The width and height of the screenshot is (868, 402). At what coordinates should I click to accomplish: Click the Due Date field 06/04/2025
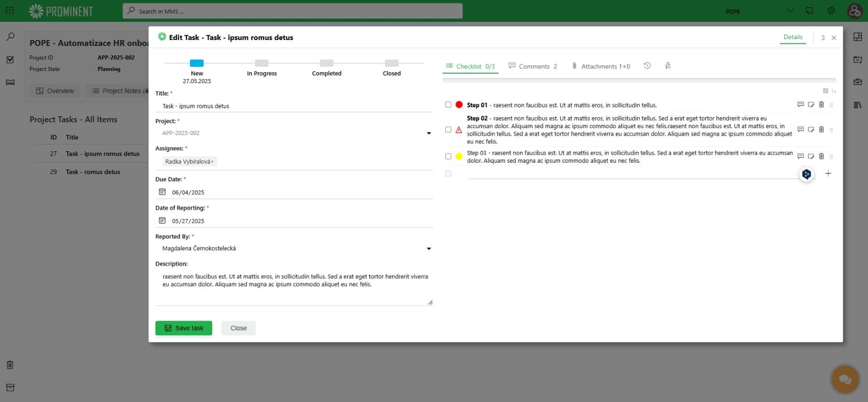pos(294,192)
